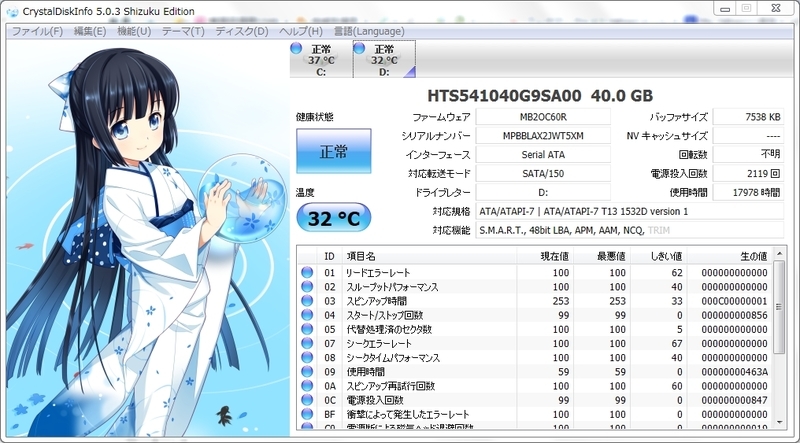This screenshot has width=800, height=443.
Task: Click the NV キャッシュサイズ value field
Action: click(748, 136)
